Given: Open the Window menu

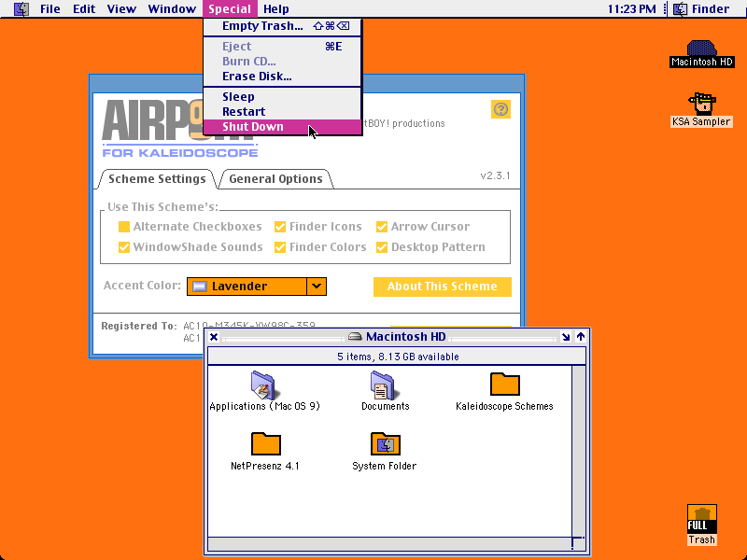Looking at the screenshot, I should pyautogui.click(x=172, y=8).
